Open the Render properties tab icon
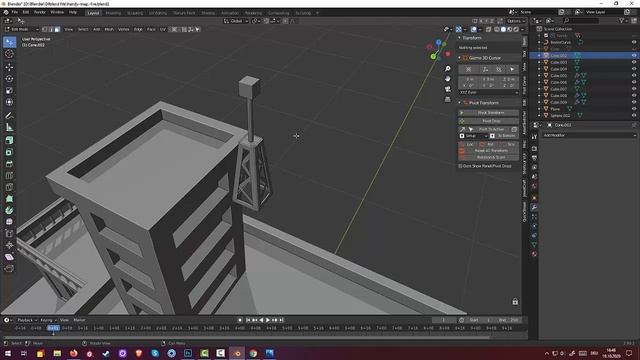This screenshot has height=360, width=640. (534, 149)
